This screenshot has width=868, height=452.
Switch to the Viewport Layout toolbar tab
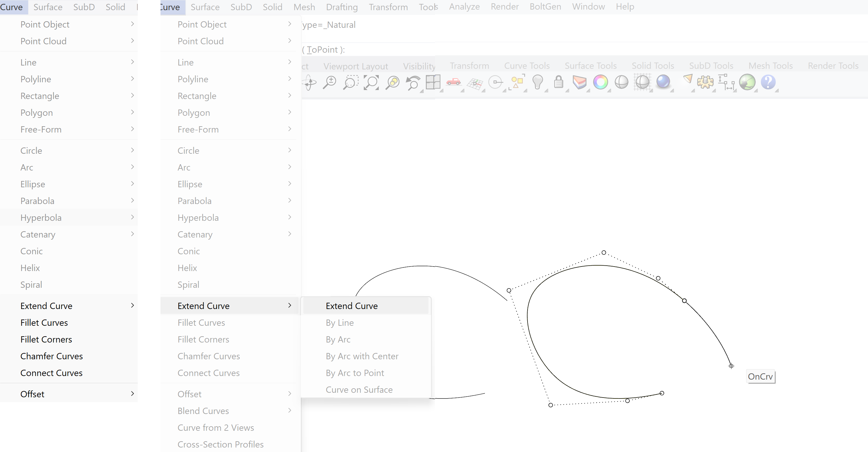tap(355, 66)
